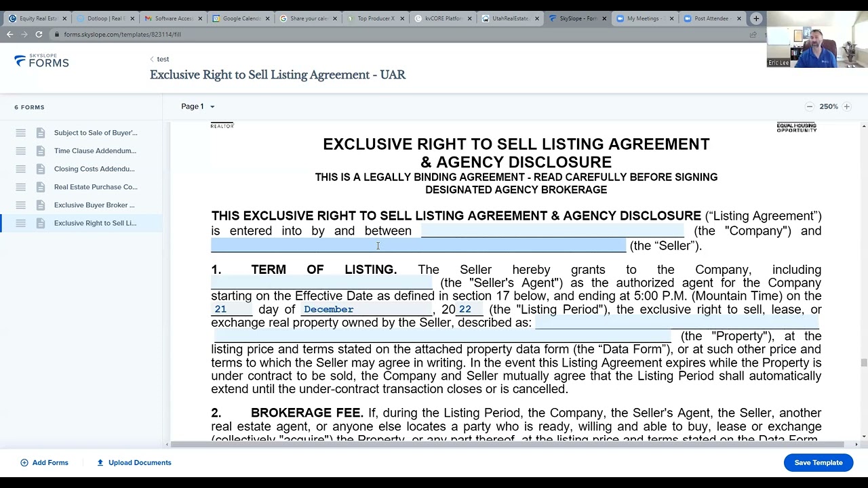Open a new browser tab
Viewport: 868px width, 488px height.
click(756, 18)
